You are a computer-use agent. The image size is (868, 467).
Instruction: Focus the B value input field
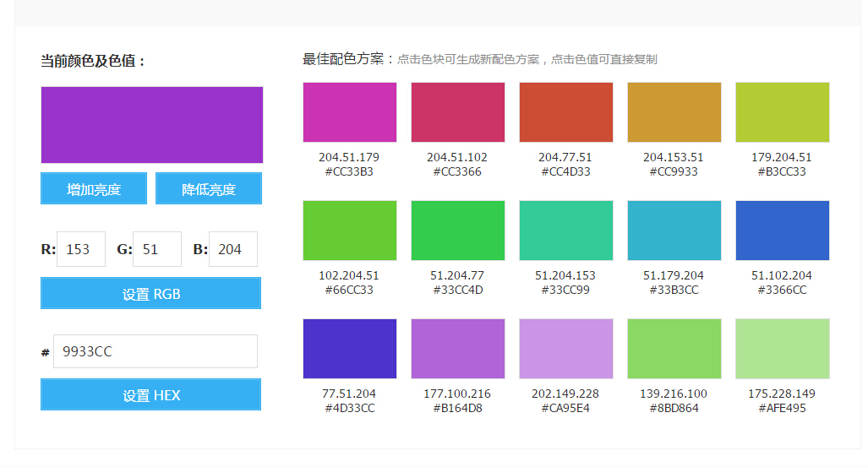point(232,249)
